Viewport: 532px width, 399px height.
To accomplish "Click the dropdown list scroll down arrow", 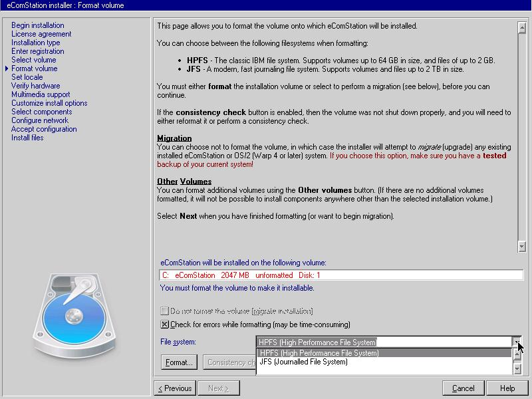I will [x=517, y=368].
